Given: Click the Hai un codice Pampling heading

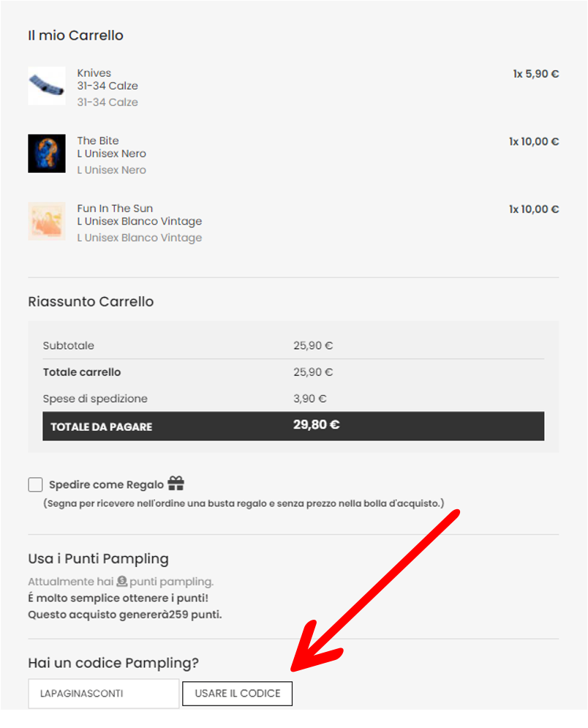Looking at the screenshot, I should coord(113,663).
